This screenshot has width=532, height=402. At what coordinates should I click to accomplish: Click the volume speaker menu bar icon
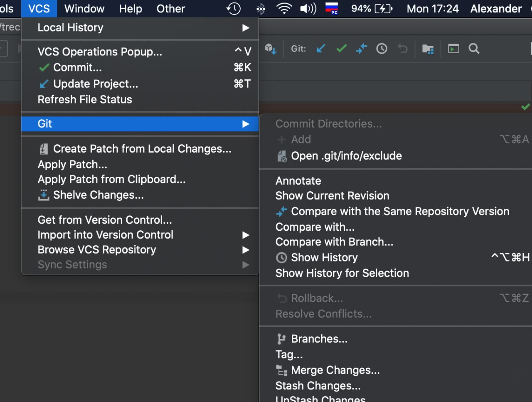(308, 8)
